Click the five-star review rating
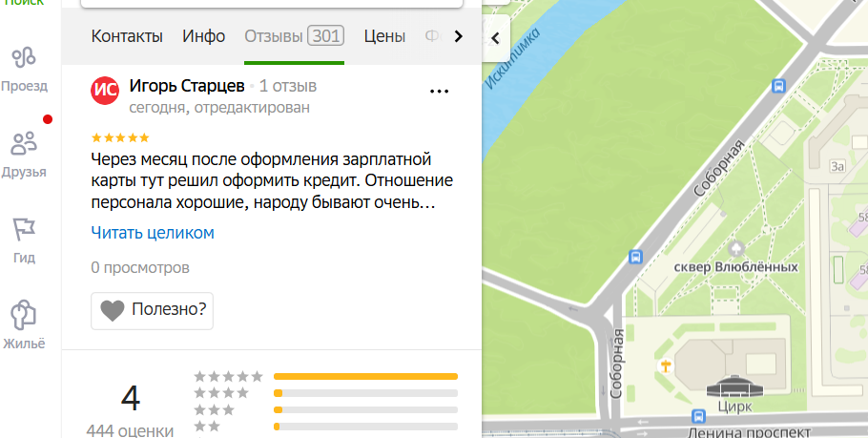868x438 pixels. [x=120, y=137]
